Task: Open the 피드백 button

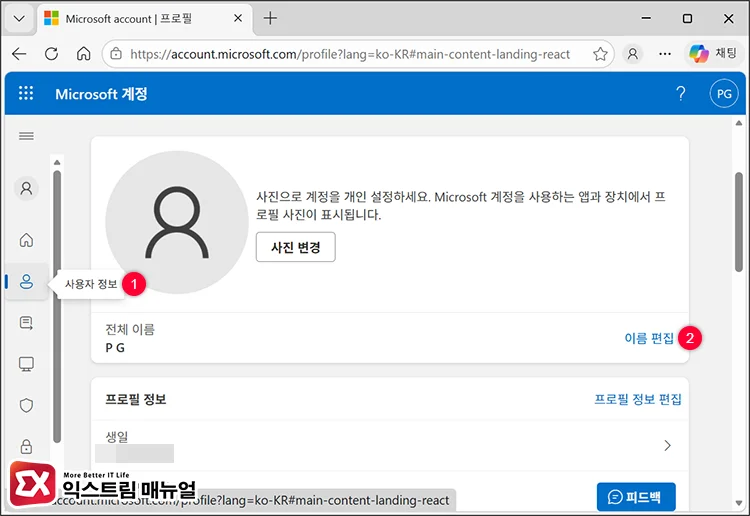Action: coord(636,497)
